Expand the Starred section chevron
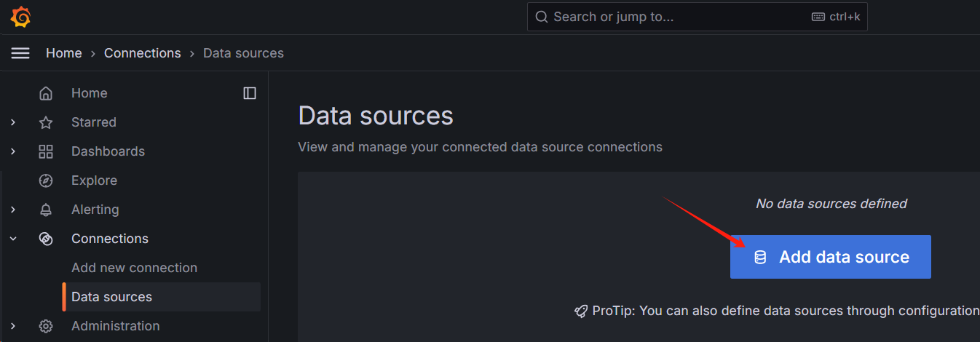The width and height of the screenshot is (980, 342). (x=13, y=122)
